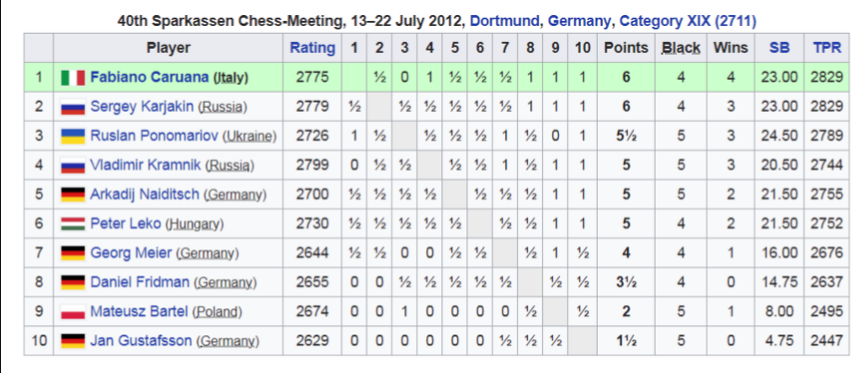Open the Category XIX (2711) link

[688, 22]
